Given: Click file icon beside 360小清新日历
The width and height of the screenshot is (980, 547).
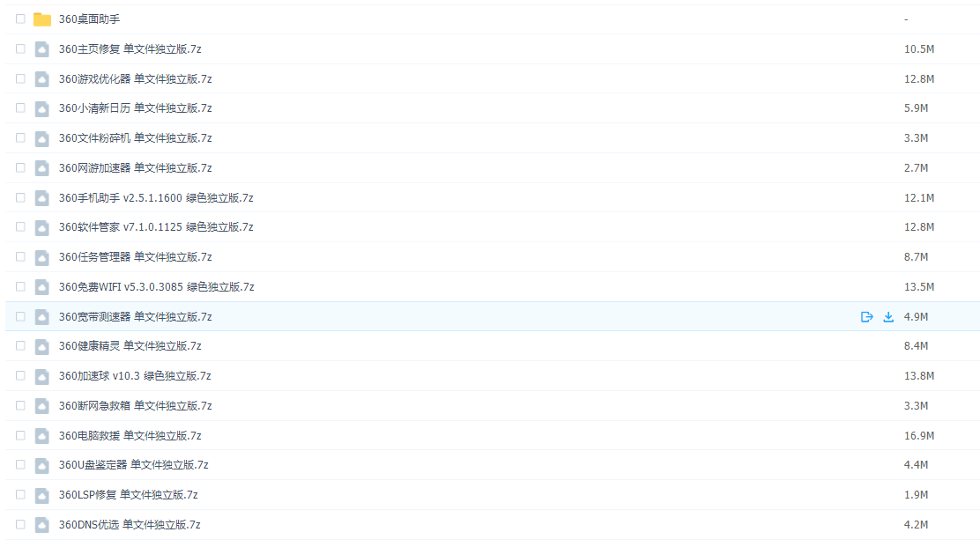Looking at the screenshot, I should [x=42, y=108].
